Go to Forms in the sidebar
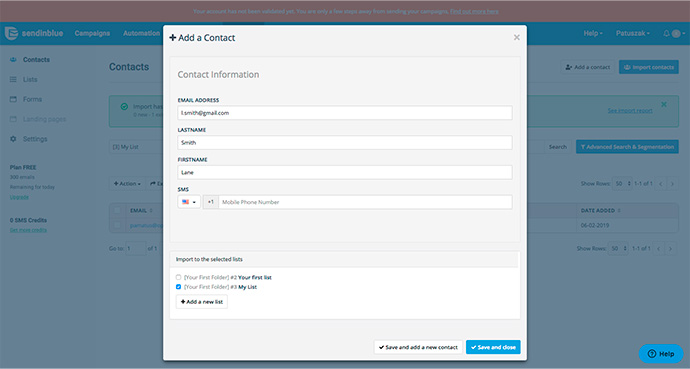This screenshot has width=690, height=369. click(x=32, y=99)
